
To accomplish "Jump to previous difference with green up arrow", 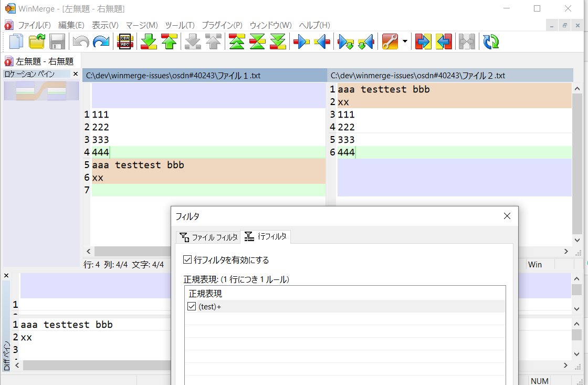I will point(169,41).
